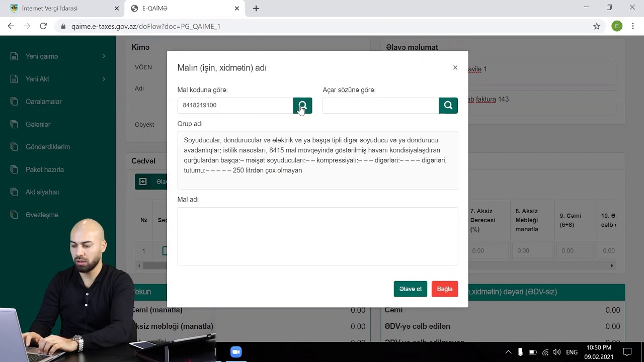Screen dimensions: 644x362
Task: Click the Aksiz Dərəcəsi 0.00 field
Action: 489,250
